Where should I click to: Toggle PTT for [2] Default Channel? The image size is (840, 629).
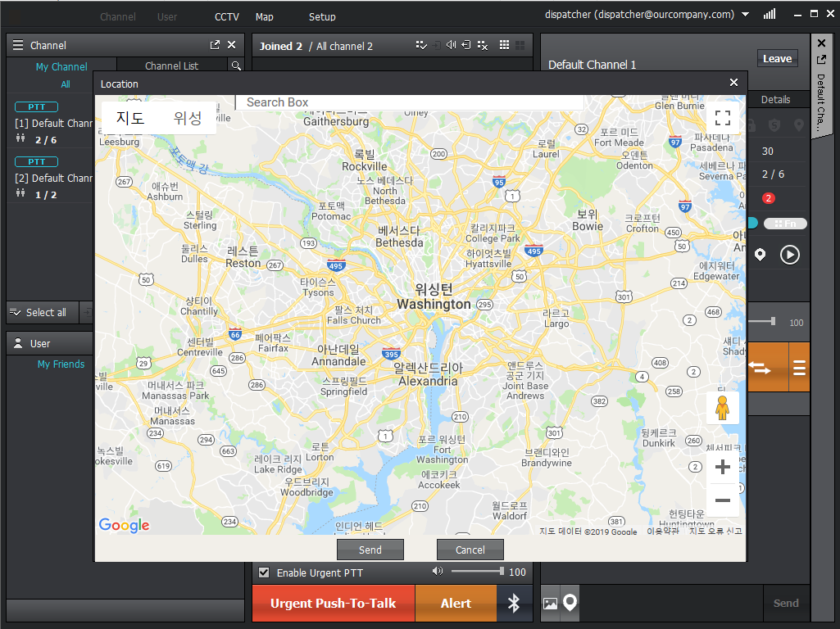pos(36,162)
